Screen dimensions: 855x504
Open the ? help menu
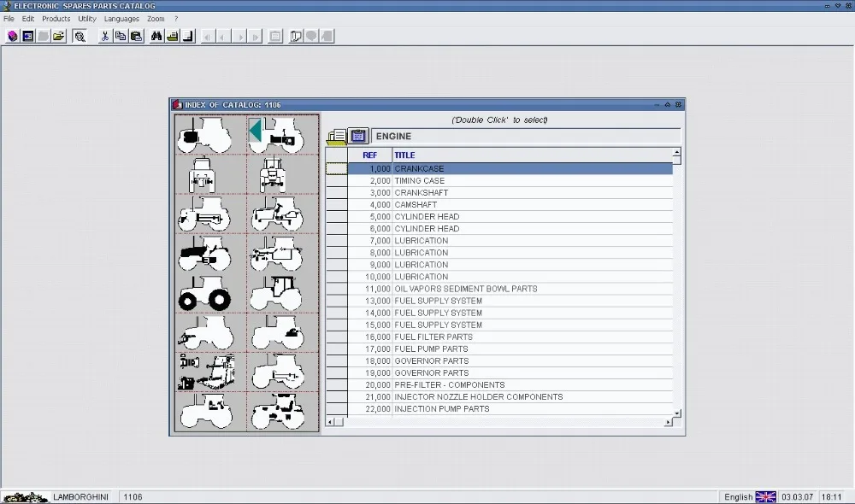point(176,19)
